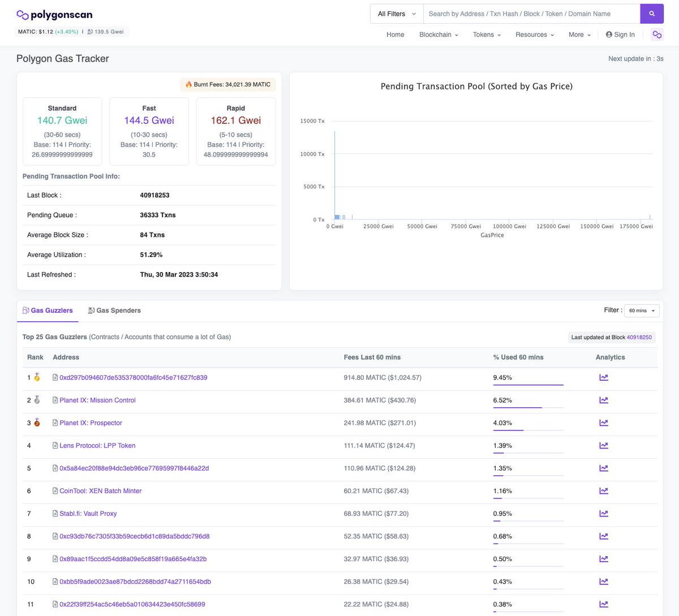Click the Polygon network icon beside Sign In
The width and height of the screenshot is (679, 616).
657,35
